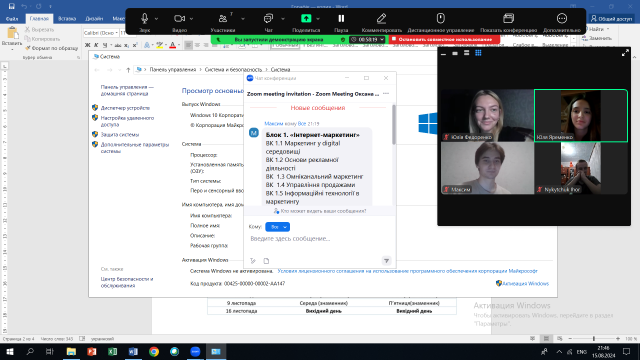Open Диспетчер устройств in Система window

[125, 108]
